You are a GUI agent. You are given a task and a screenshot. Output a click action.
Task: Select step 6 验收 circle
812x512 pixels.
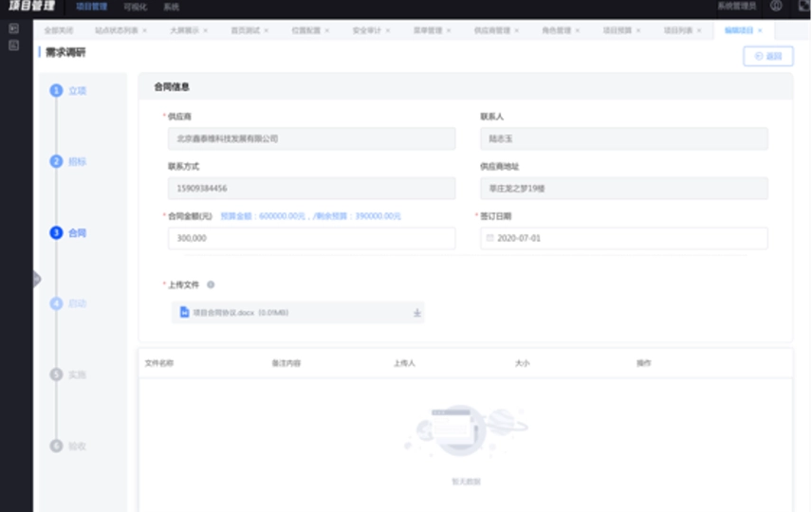pyautogui.click(x=56, y=446)
